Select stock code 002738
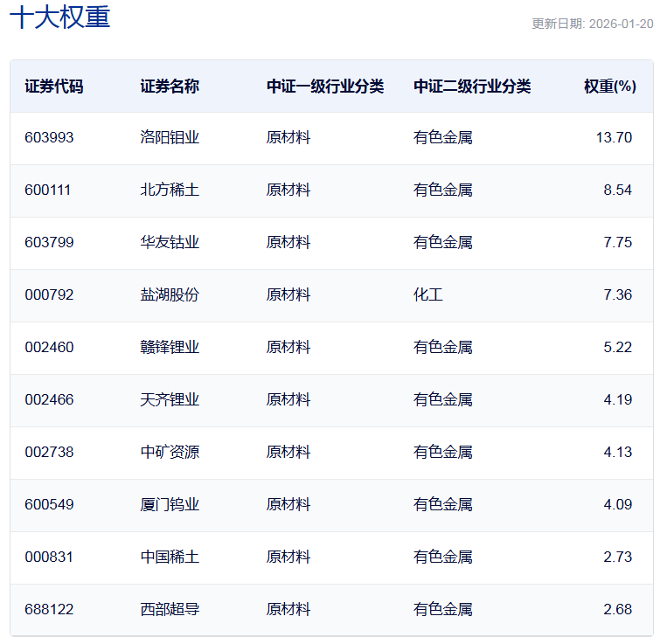Viewport: 660px width, 644px height. (x=49, y=452)
